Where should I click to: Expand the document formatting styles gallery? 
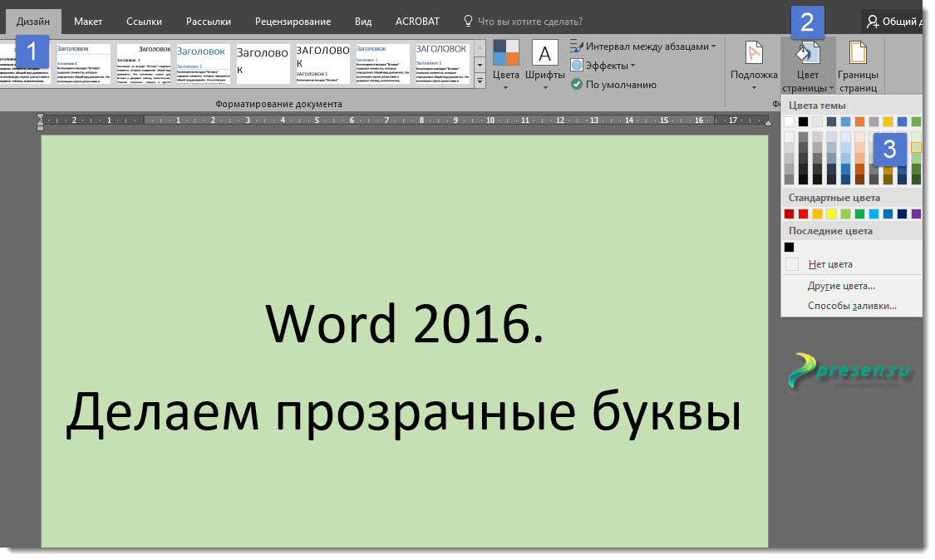[480, 80]
